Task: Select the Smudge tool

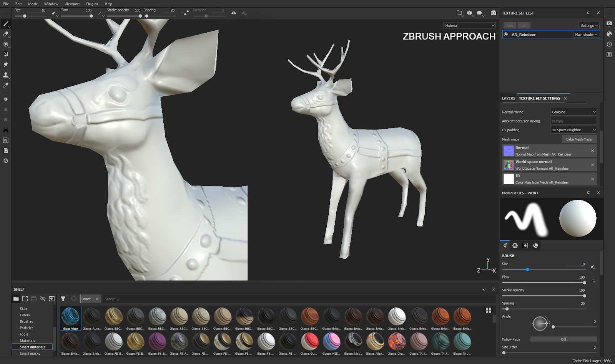Action: [6, 65]
